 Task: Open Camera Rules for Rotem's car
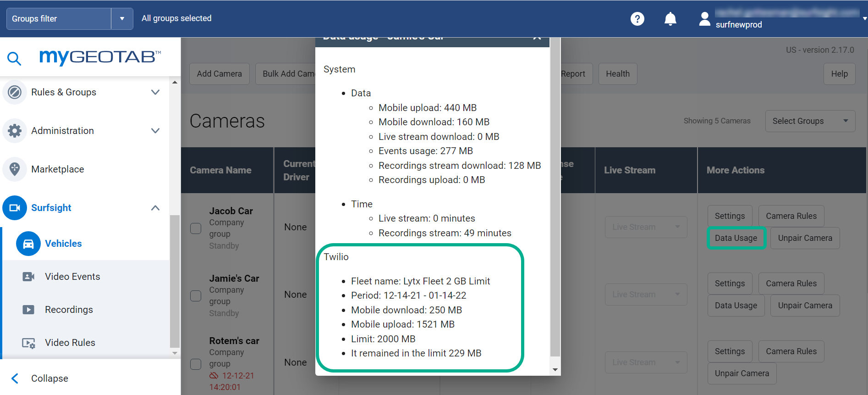(791, 351)
